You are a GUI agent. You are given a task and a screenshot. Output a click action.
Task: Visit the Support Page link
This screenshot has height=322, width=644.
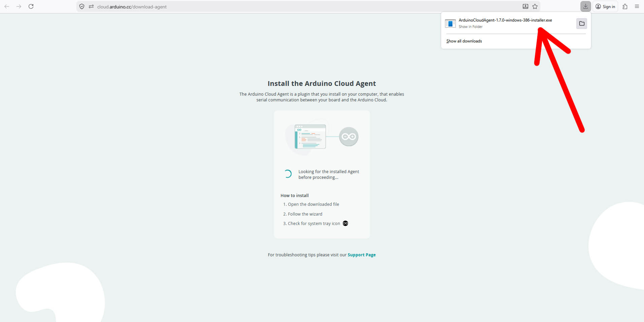click(362, 255)
